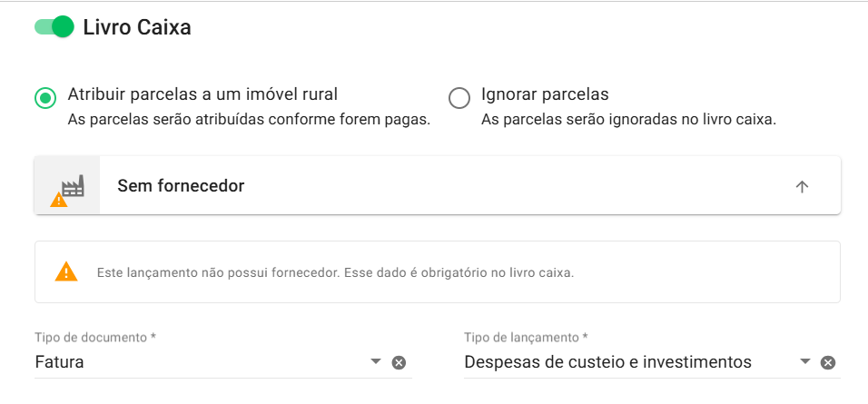Click "As parcelas serão ignoradas no livro caixa" text

[x=628, y=120]
